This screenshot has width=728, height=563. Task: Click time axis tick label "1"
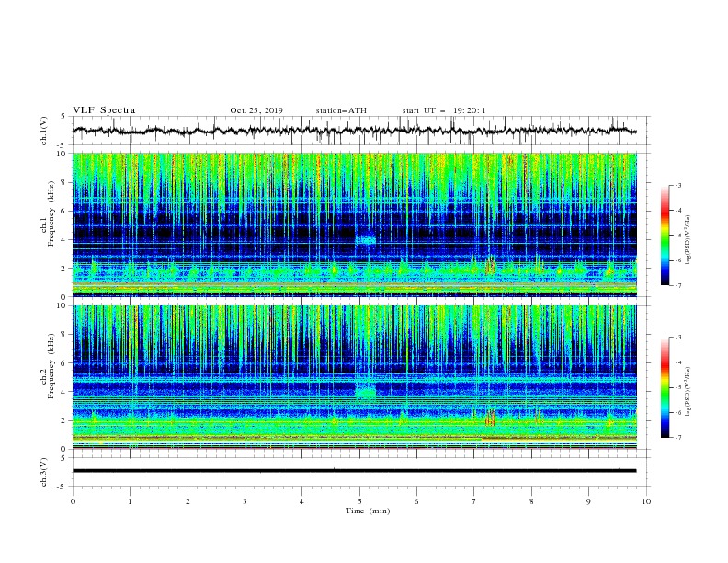[130, 501]
